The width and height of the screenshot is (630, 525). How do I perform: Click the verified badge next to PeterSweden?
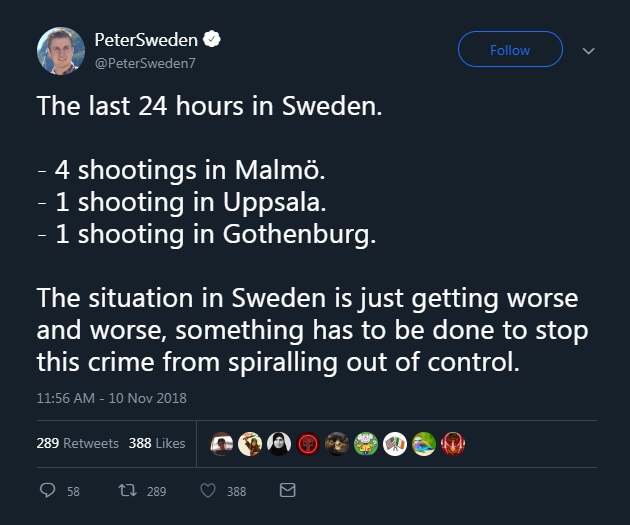click(x=212, y=40)
